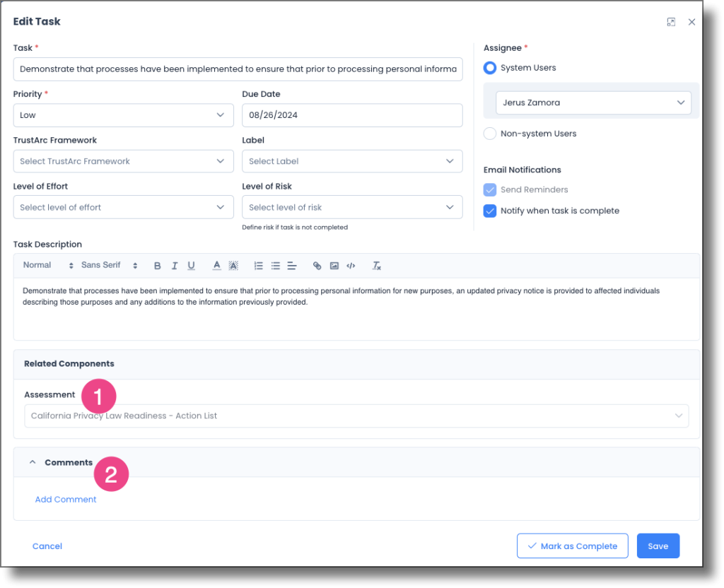Open the Select TrustArc Framework dropdown
The width and height of the screenshot is (724, 588).
[123, 161]
